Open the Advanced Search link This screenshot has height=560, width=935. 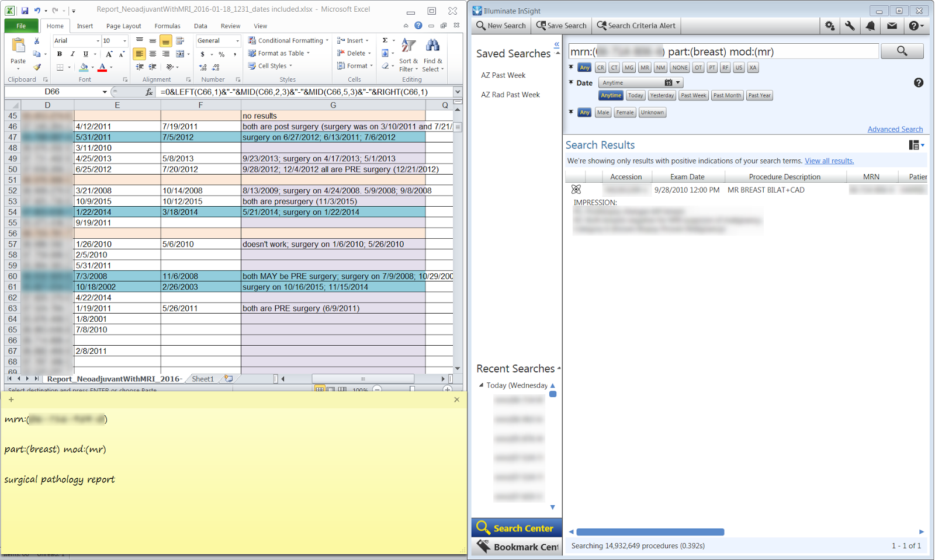pos(895,130)
